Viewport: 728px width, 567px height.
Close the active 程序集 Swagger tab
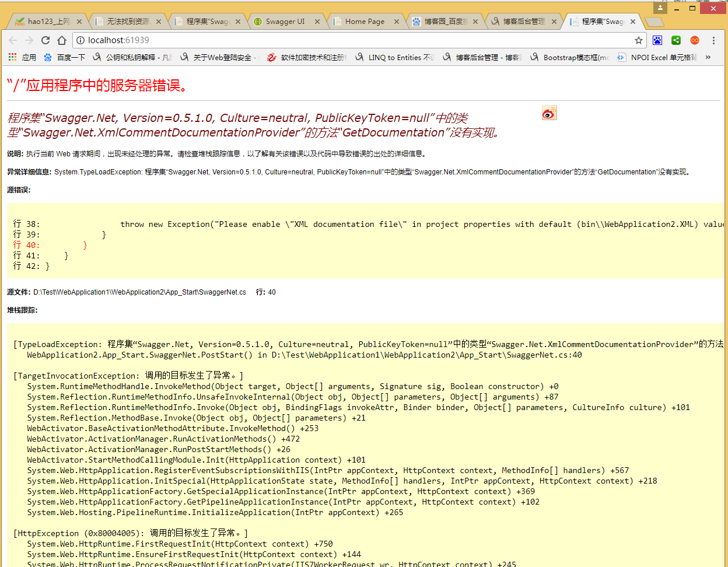pyautogui.click(x=633, y=22)
